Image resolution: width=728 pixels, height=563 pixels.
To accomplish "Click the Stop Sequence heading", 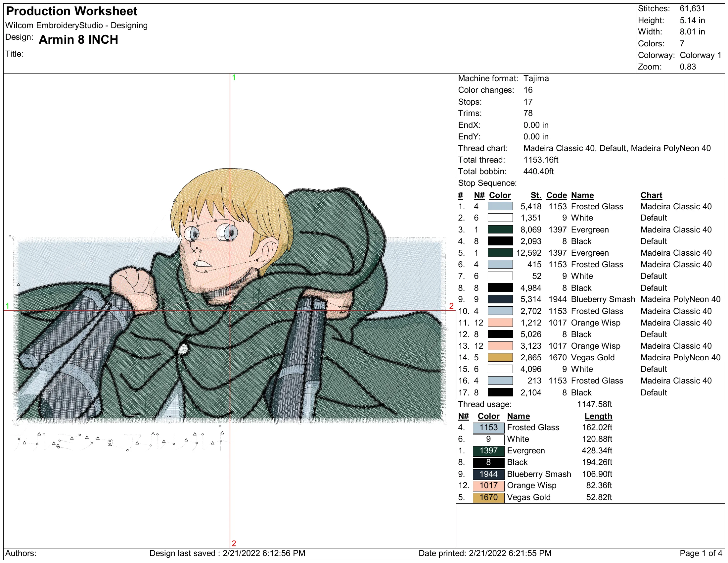I will point(487,183).
